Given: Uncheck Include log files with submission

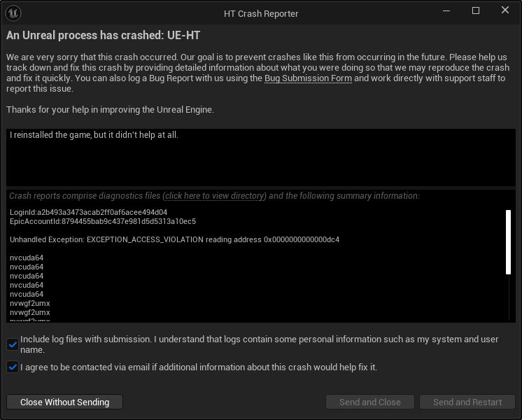Looking at the screenshot, I should pyautogui.click(x=13, y=344).
